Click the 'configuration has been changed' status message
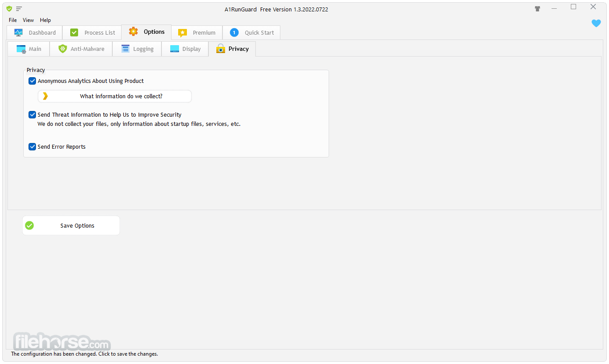 pyautogui.click(x=84, y=354)
